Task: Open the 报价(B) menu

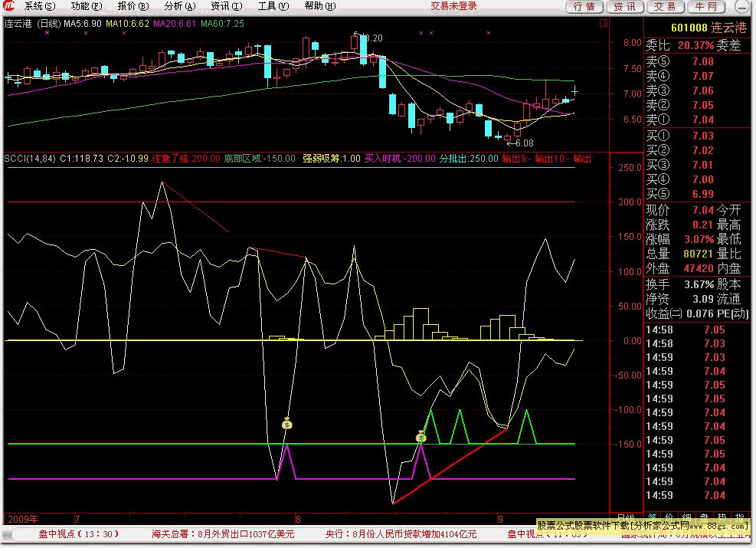Action: click(x=133, y=6)
